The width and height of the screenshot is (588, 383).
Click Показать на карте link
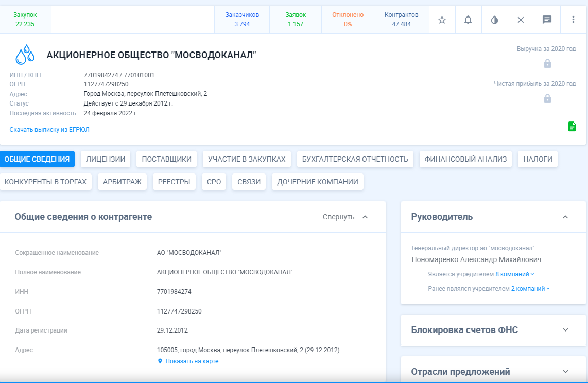(x=192, y=361)
